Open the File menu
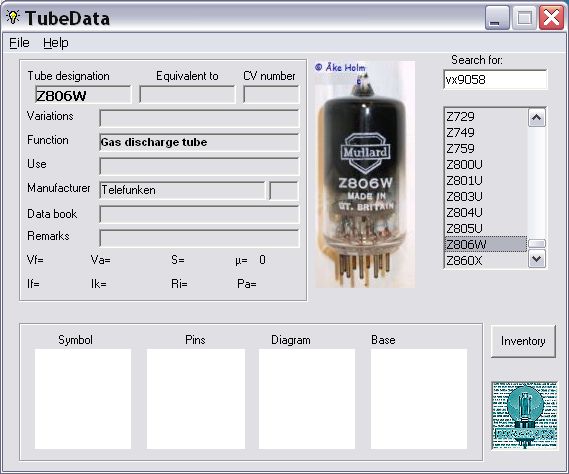 [19, 43]
